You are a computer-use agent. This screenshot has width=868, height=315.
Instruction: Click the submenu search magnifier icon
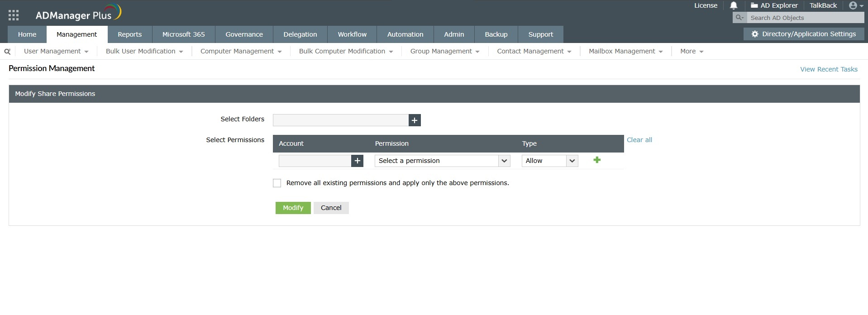coord(7,52)
